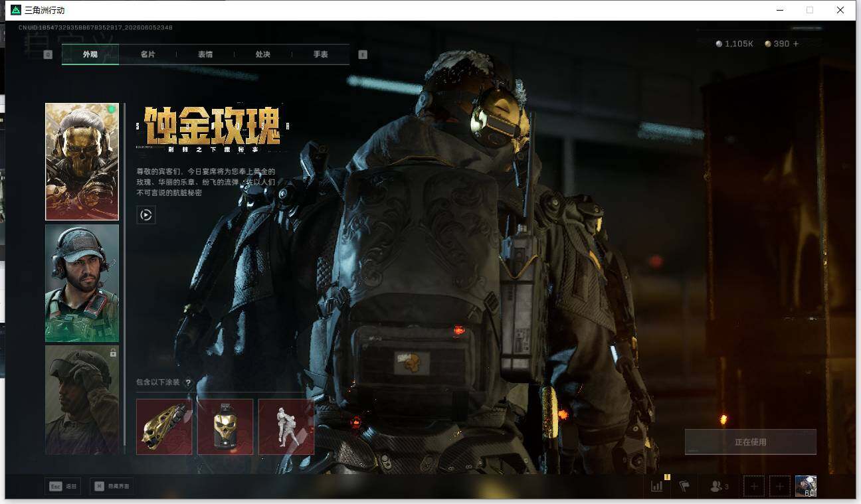Preview the golden knuckle weapon skin item

[x=164, y=427]
